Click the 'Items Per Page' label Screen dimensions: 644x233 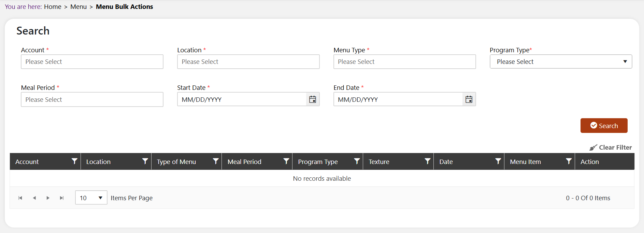131,198
